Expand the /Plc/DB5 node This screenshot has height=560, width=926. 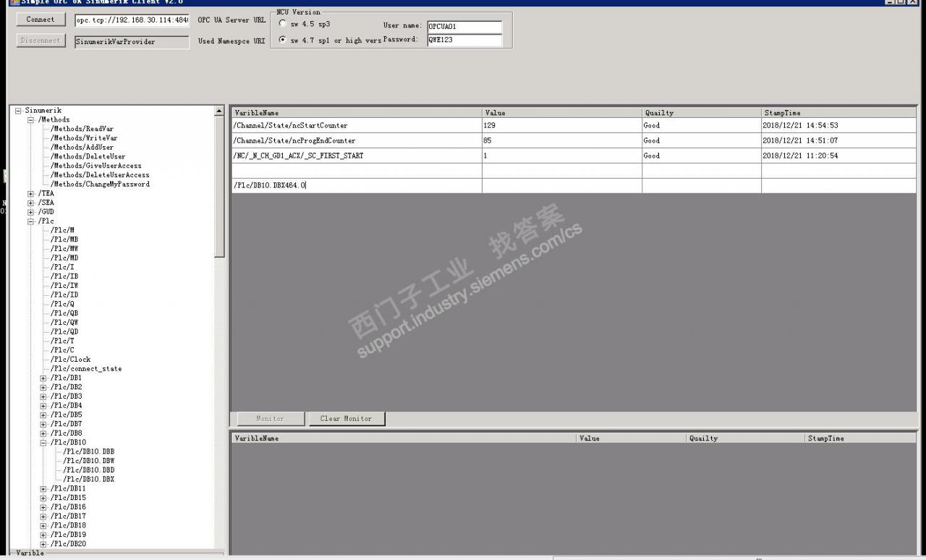43,415
